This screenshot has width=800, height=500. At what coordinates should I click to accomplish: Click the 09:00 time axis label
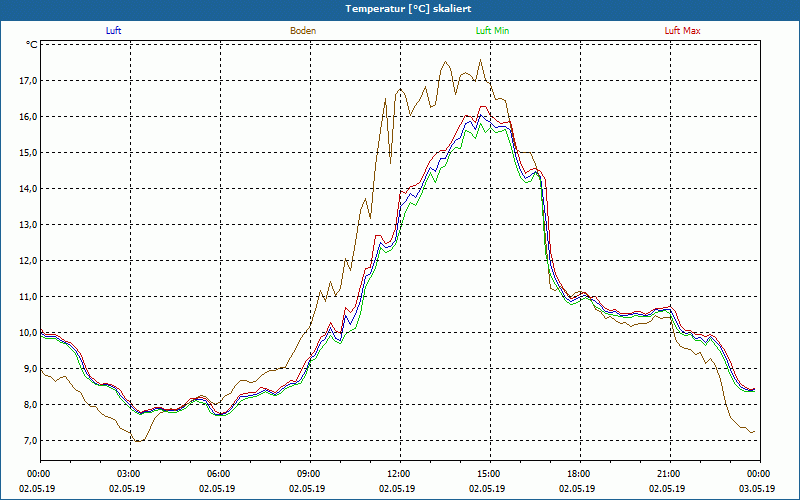click(310, 474)
